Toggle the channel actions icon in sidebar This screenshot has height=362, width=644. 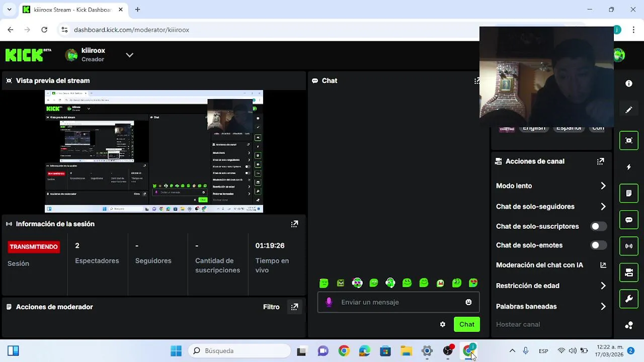point(629,273)
